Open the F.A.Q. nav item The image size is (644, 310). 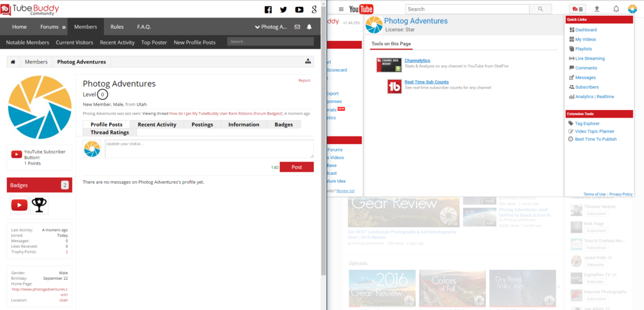[x=144, y=27]
